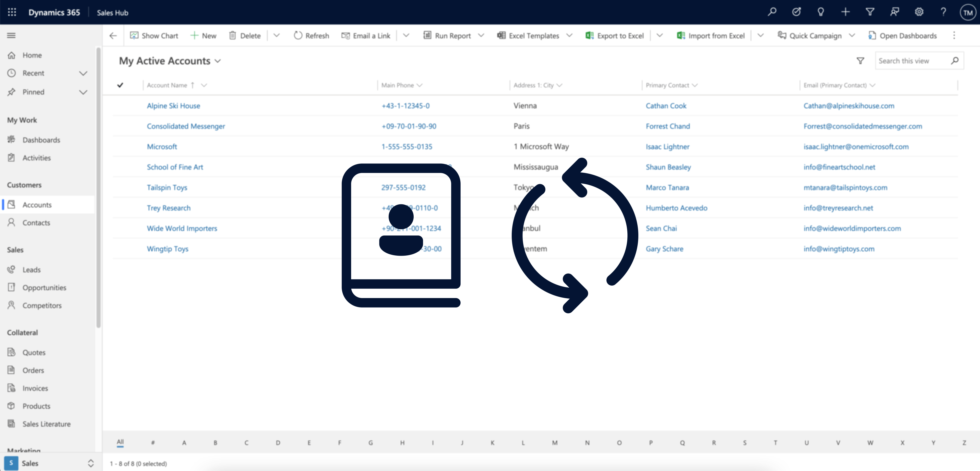Toggle the select-all checkmark in grid header
This screenshot has height=471, width=980.
point(120,85)
